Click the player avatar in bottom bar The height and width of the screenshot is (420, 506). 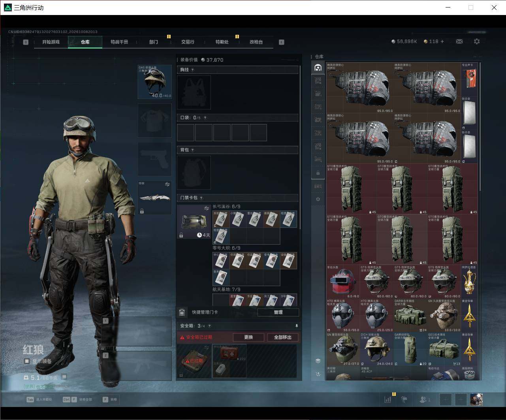click(476, 399)
